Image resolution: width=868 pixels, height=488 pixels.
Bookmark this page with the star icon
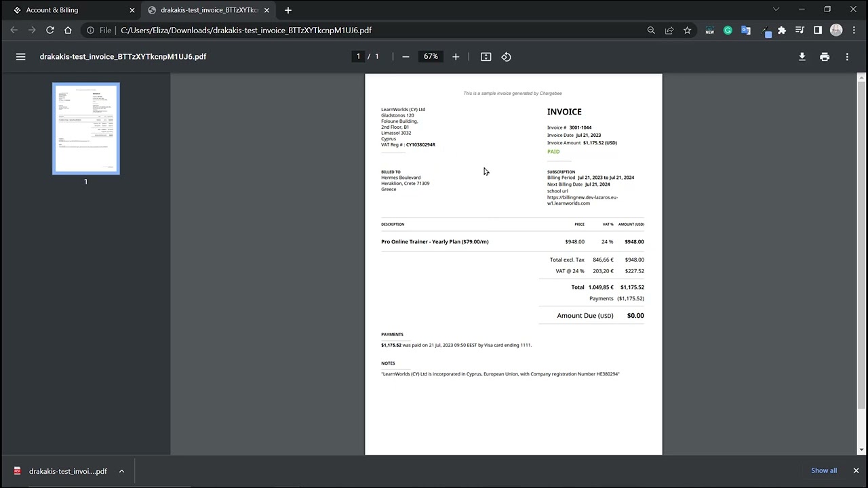(x=687, y=30)
